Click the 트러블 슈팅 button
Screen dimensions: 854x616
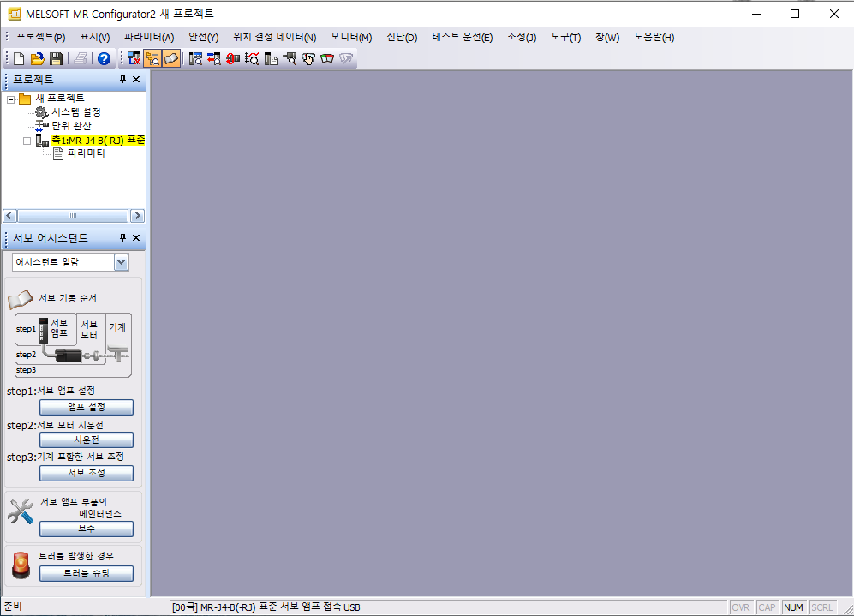click(x=86, y=573)
